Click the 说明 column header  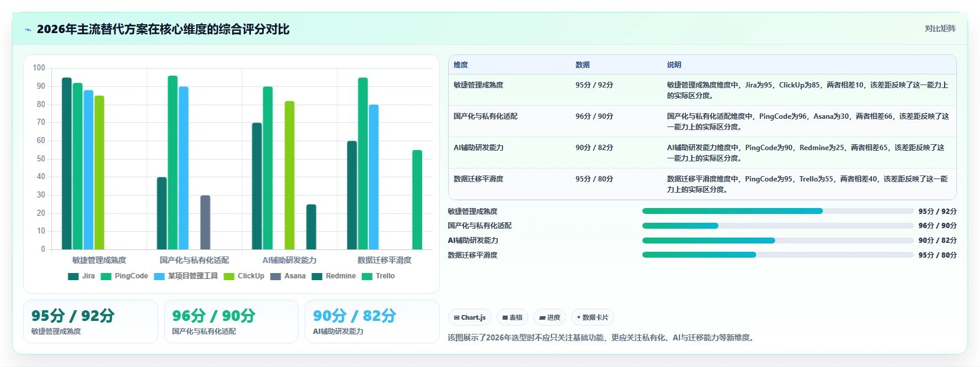[674, 65]
